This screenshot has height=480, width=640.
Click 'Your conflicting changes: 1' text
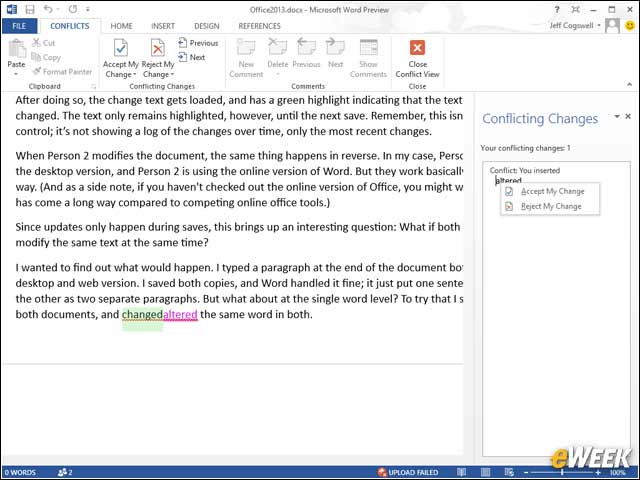(525, 148)
